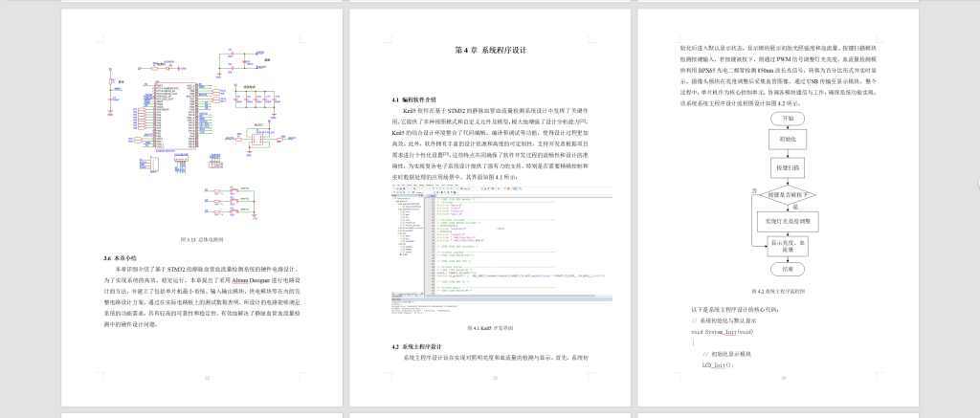Screen dimensions: 980x418
Task: Click the '实现灯光亮度调整' flowchart box
Action: click(788, 221)
